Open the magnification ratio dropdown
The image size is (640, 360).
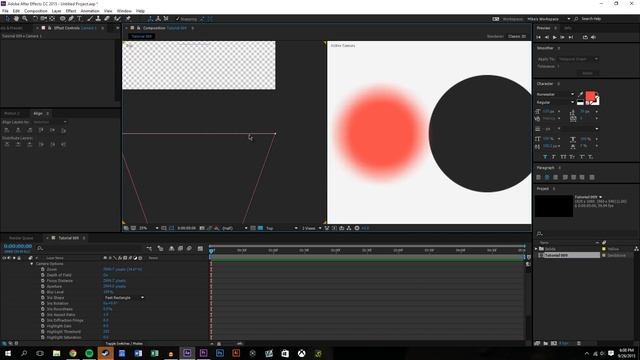pyautogui.click(x=149, y=228)
